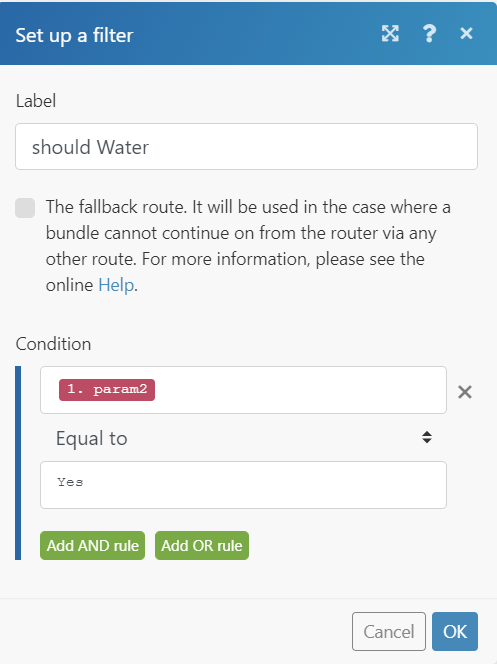Expand the filter dialog to fullscreen
This screenshot has height=664, width=497.
390,33
